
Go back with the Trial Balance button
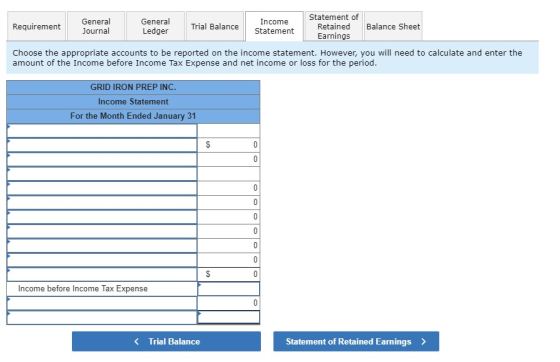[166, 341]
